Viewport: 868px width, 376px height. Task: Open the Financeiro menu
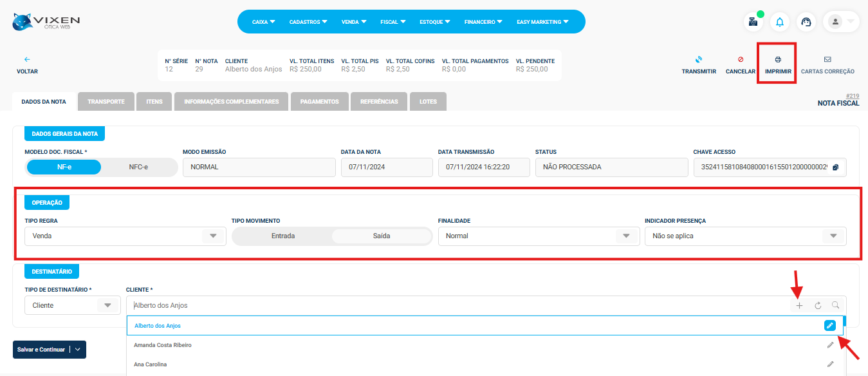tap(483, 22)
